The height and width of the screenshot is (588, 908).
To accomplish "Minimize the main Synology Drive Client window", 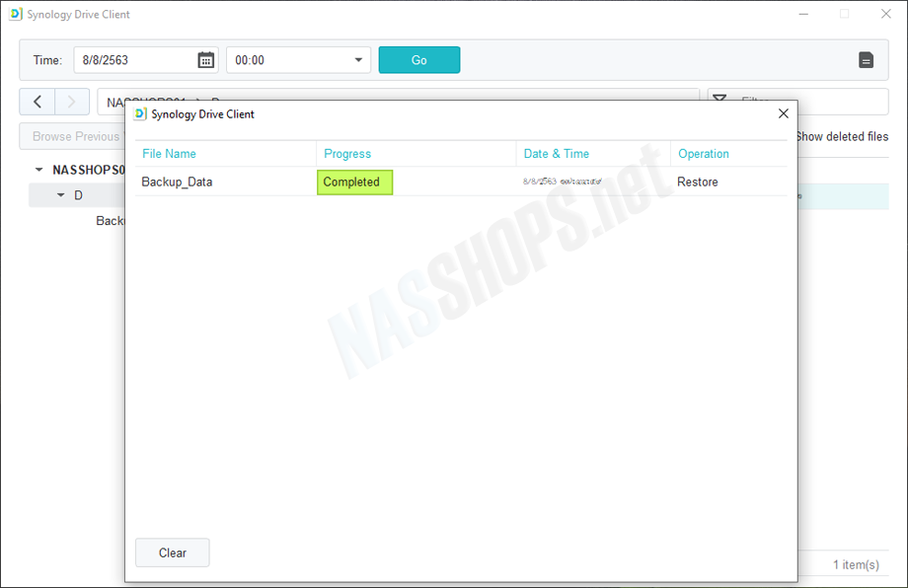I will tap(803, 14).
